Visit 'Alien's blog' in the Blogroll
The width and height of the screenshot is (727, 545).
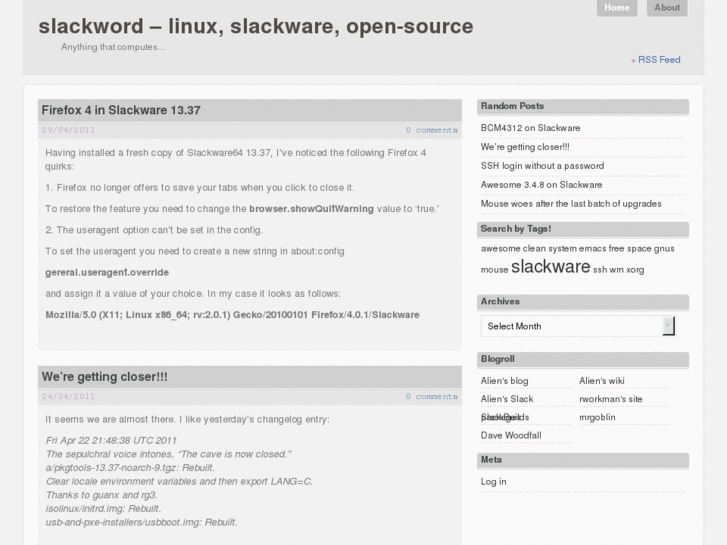click(504, 381)
